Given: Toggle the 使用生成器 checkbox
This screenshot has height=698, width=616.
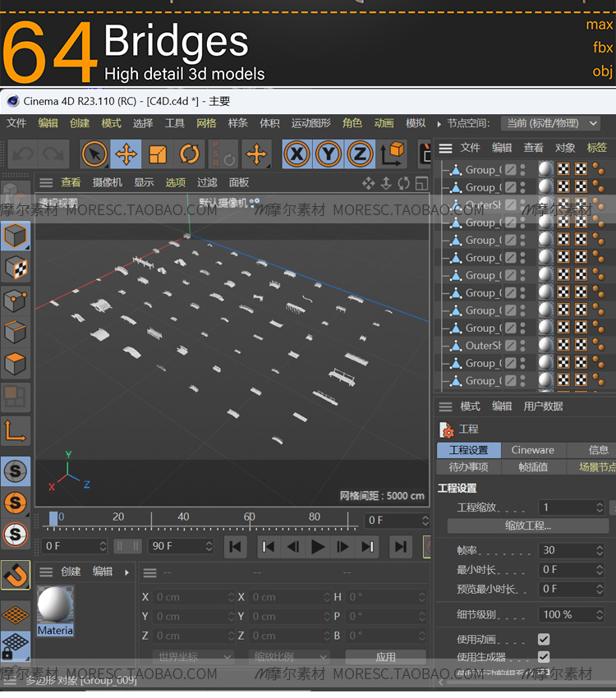Looking at the screenshot, I should coord(544,657).
